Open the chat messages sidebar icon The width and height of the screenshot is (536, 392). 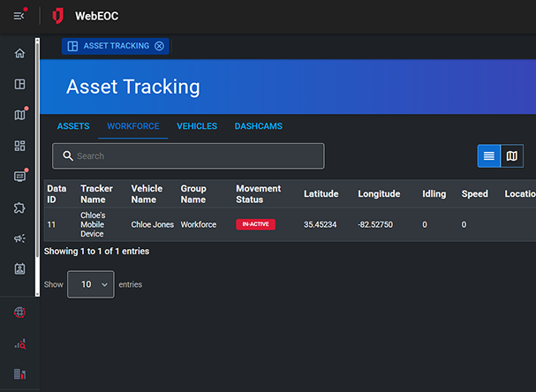[19, 177]
